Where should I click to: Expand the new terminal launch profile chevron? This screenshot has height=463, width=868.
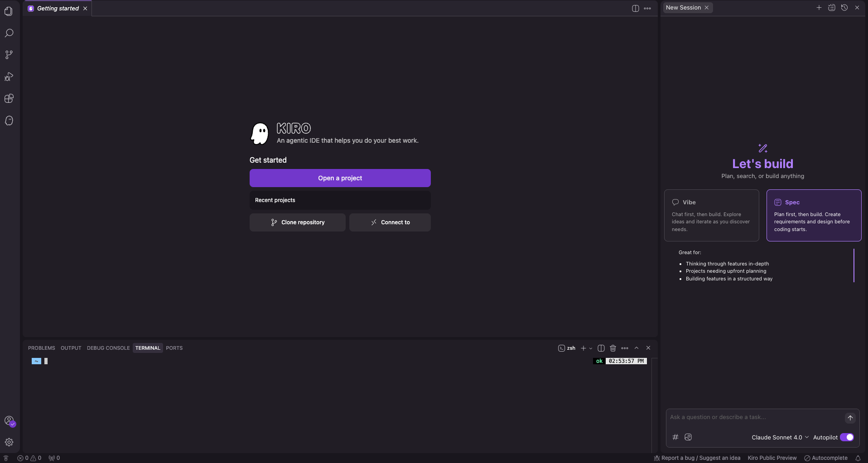click(x=591, y=348)
